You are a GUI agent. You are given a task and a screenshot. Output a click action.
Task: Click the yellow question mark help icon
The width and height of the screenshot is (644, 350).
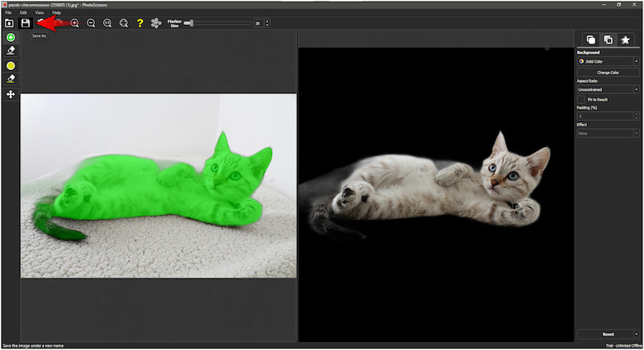pyautogui.click(x=139, y=23)
